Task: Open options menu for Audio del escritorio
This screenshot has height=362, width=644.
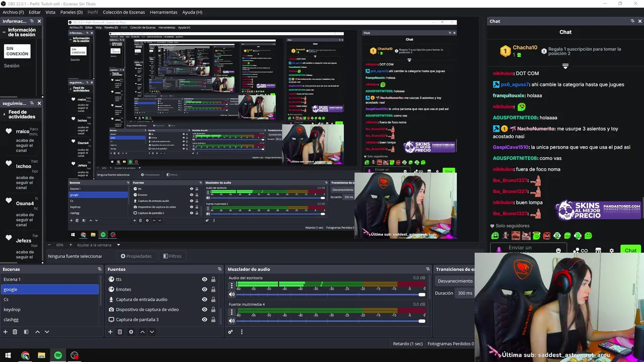Action: (232, 286)
